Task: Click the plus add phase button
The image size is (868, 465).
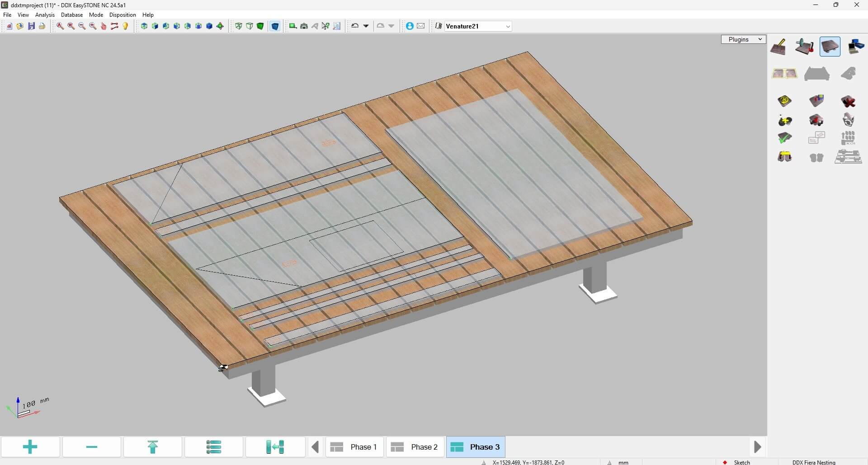Action: [x=30, y=447]
